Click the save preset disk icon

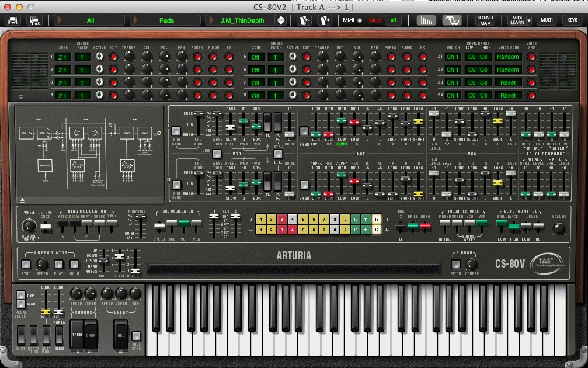point(13,20)
